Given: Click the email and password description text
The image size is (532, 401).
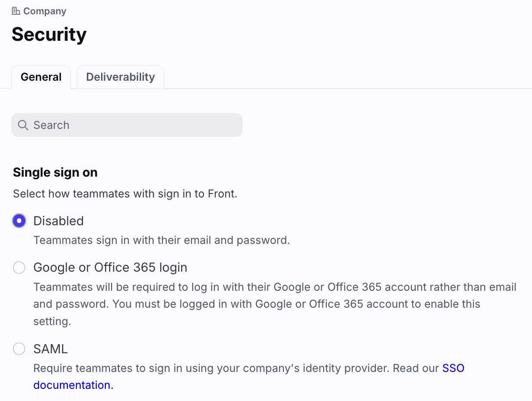Looking at the screenshot, I should [161, 240].
